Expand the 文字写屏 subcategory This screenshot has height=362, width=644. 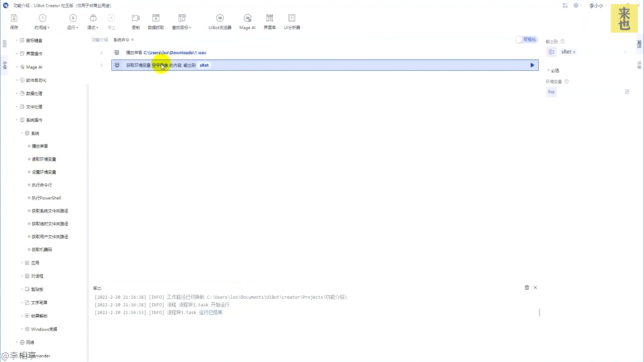[22, 303]
